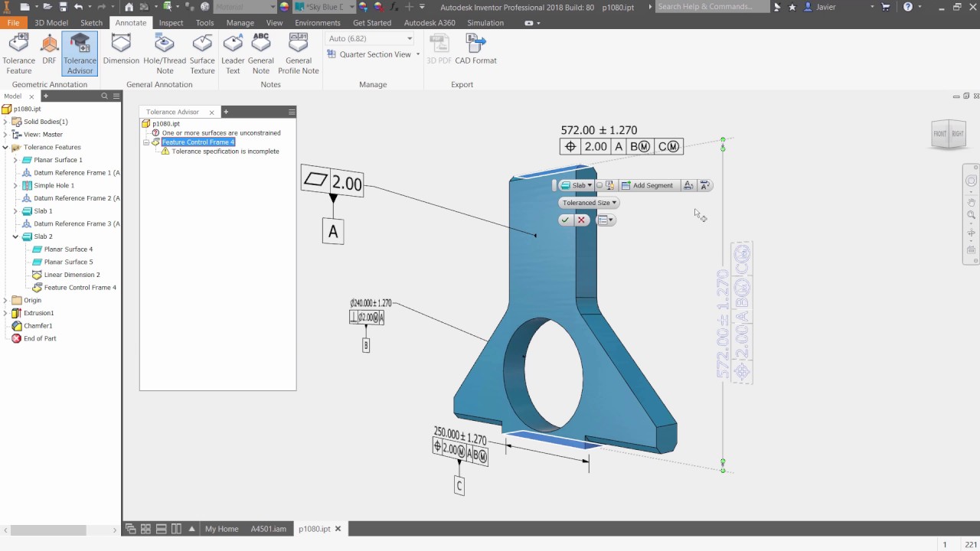Screen dimensions: 980x551
Task: Save the file from quick access toolbar
Action: (x=63, y=7)
